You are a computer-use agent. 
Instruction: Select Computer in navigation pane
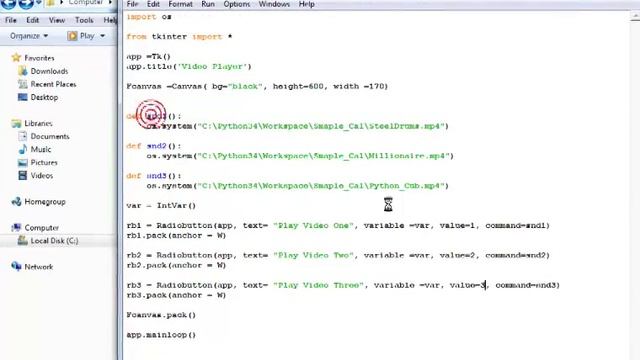[x=41, y=228]
